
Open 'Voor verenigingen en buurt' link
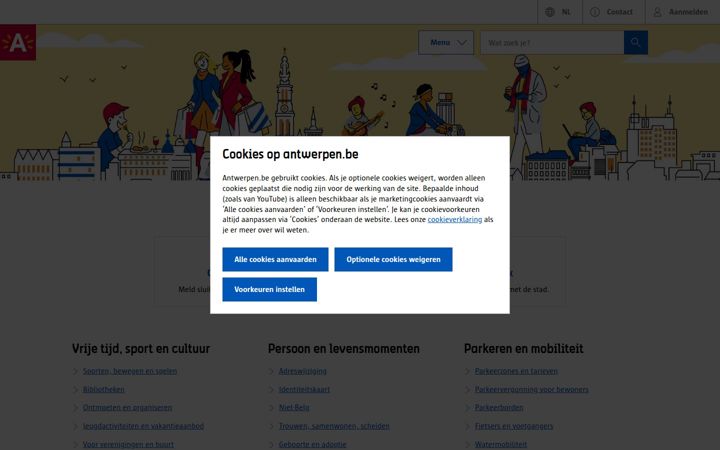(128, 444)
